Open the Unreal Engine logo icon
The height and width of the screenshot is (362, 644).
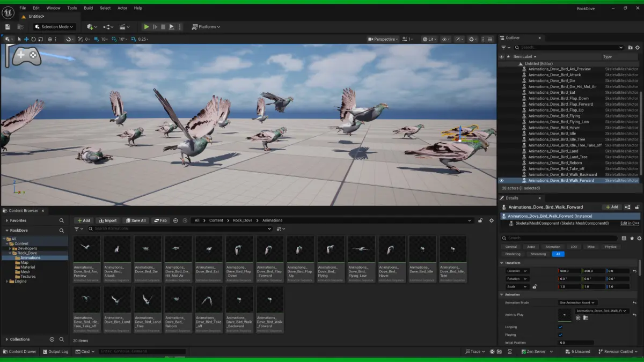8,12
